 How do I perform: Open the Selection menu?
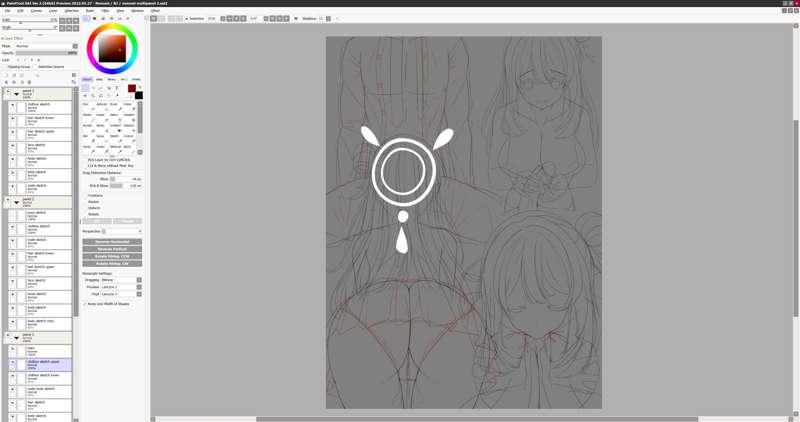(x=71, y=11)
